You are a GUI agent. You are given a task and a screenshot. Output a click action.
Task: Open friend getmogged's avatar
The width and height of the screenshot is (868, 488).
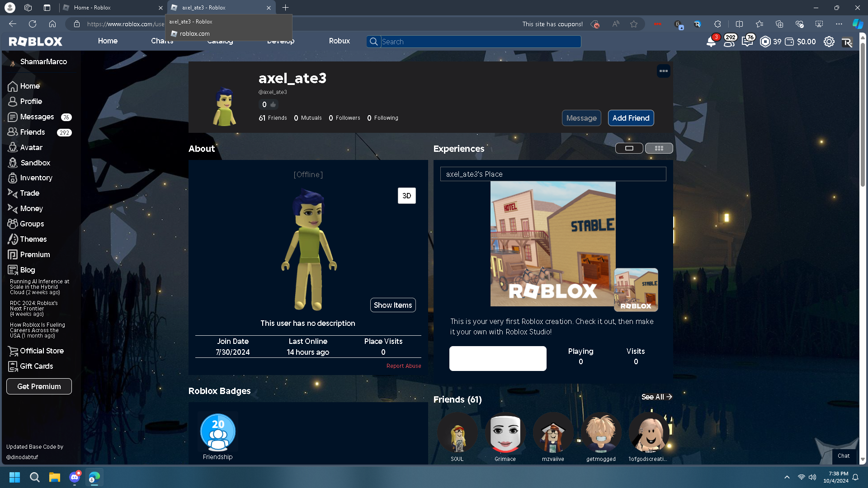pyautogui.click(x=601, y=433)
